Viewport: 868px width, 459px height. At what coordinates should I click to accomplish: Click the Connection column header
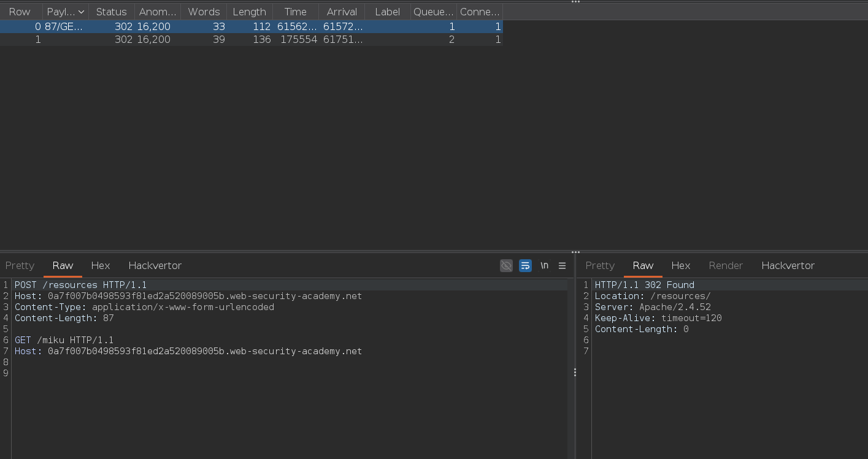pos(480,12)
